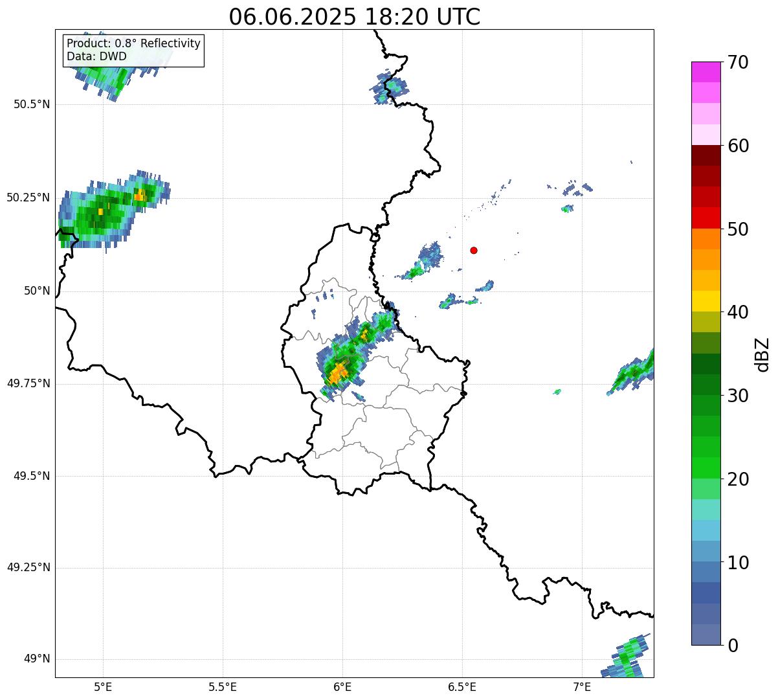Click the 50.25°N latitude label
The image size is (778, 700).
(x=28, y=198)
